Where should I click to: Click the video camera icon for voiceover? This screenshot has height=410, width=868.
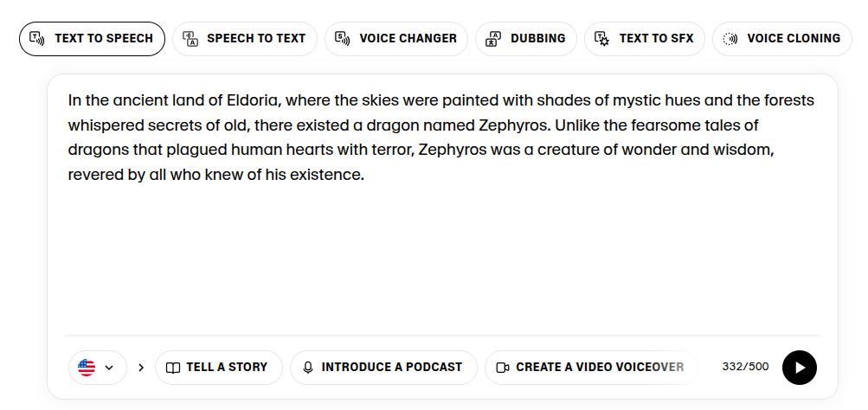tap(502, 368)
